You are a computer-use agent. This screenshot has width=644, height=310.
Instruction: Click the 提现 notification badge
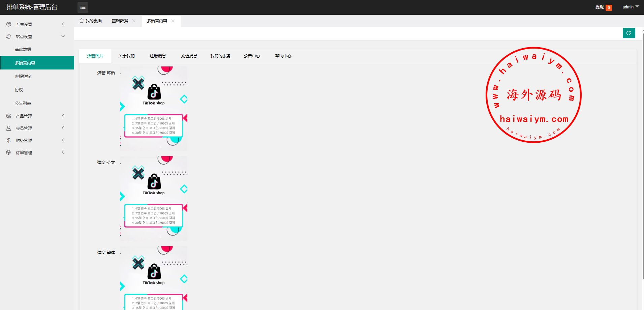coord(609,7)
